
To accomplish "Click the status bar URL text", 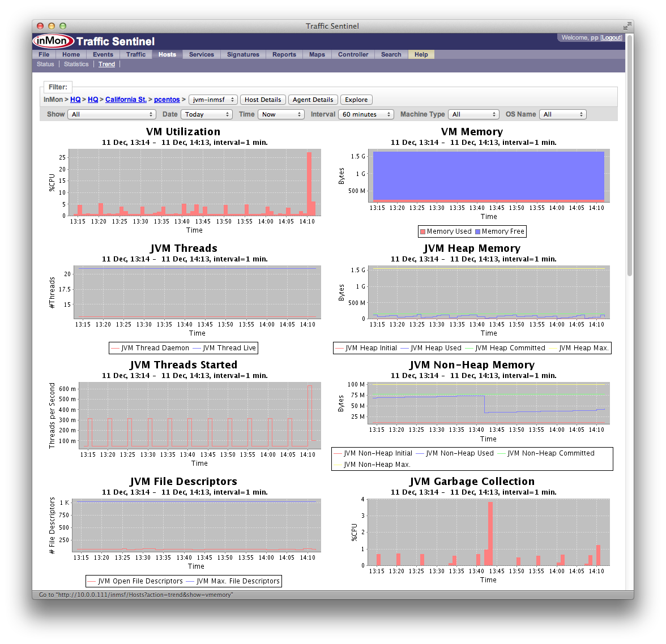I will pyautogui.click(x=136, y=595).
